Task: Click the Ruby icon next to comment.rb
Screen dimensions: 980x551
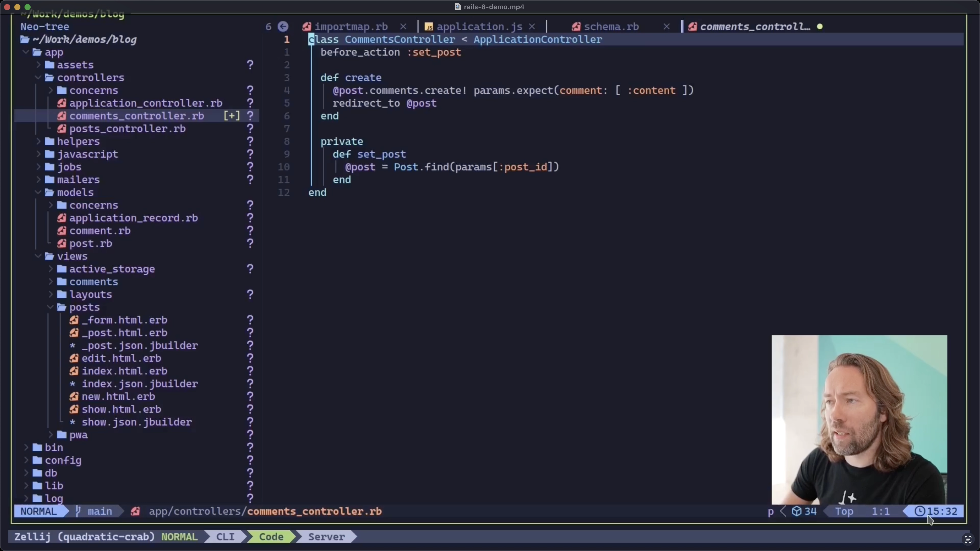Action: click(x=62, y=230)
